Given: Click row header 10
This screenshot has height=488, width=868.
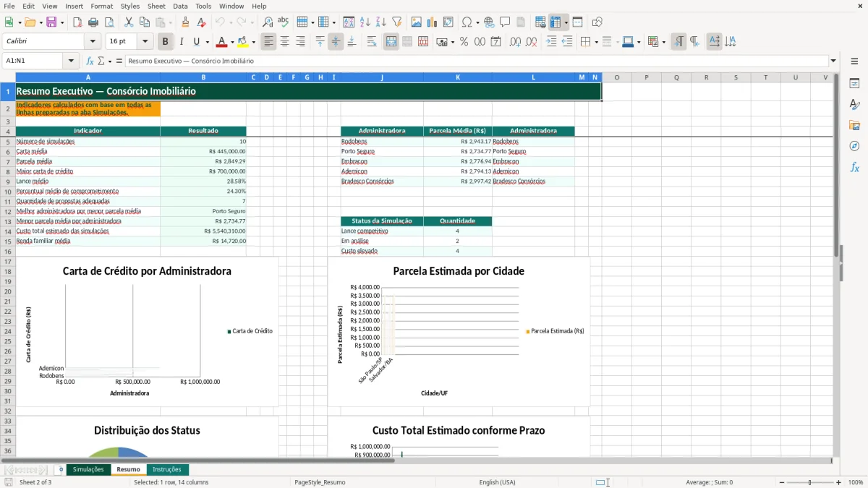Looking at the screenshot, I should coord(7,192).
